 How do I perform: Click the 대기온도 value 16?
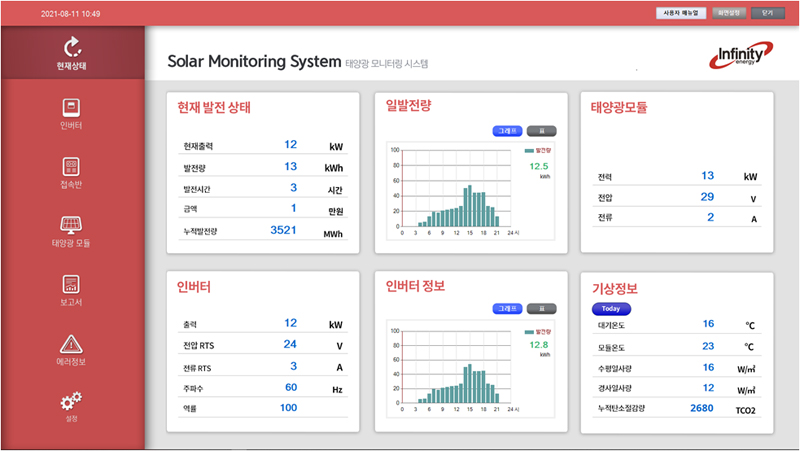click(x=708, y=324)
